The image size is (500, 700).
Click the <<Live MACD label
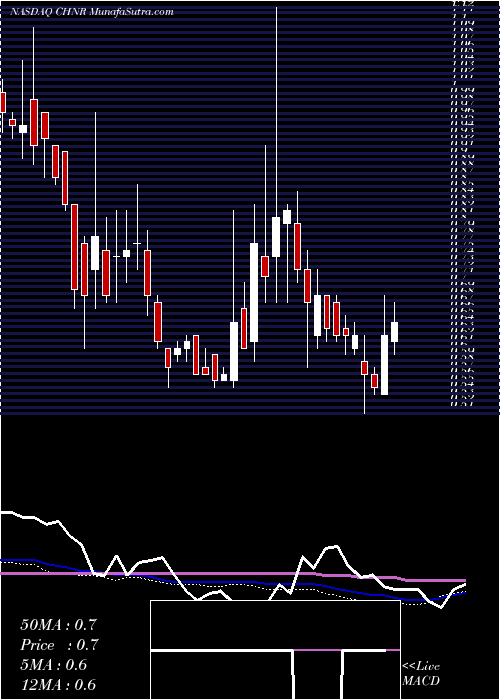coord(421,673)
